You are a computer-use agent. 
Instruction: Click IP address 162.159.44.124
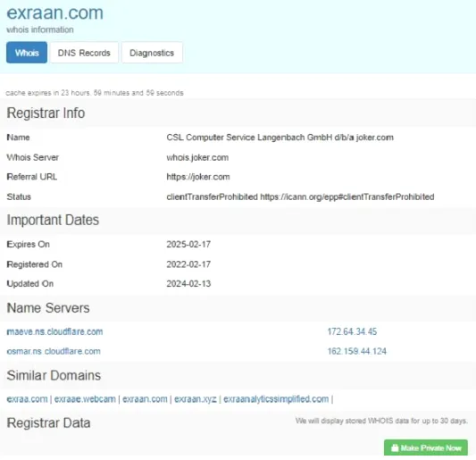[x=356, y=351]
